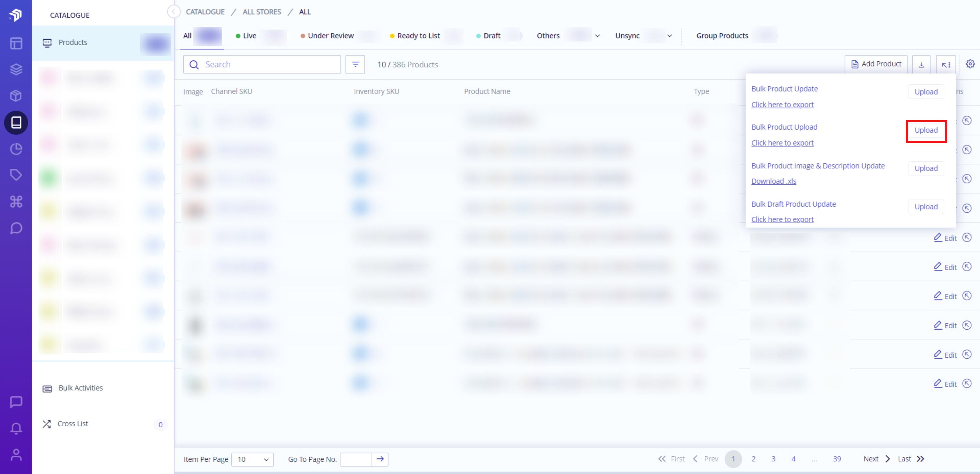
Task: Click the download icon beside Add Product
Action: point(921,64)
